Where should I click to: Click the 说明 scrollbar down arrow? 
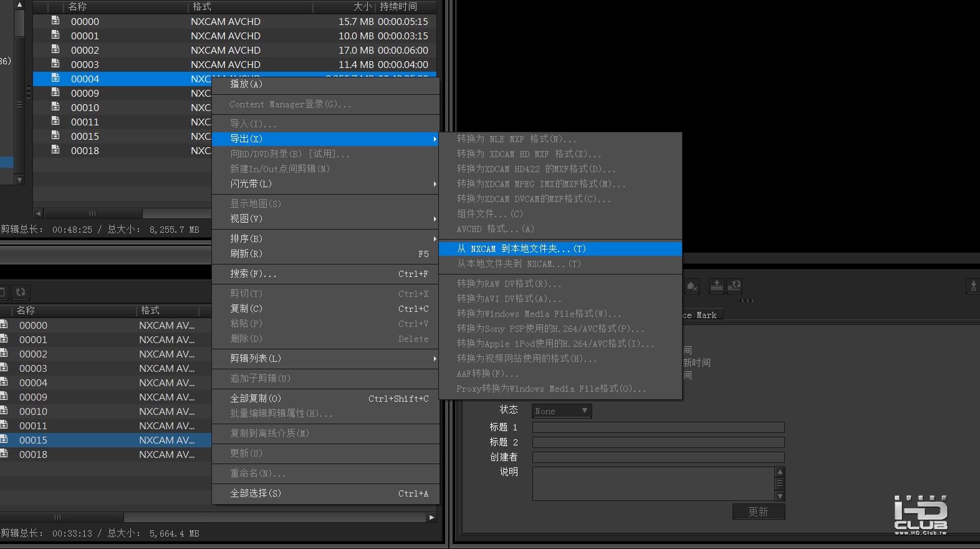[x=780, y=496]
